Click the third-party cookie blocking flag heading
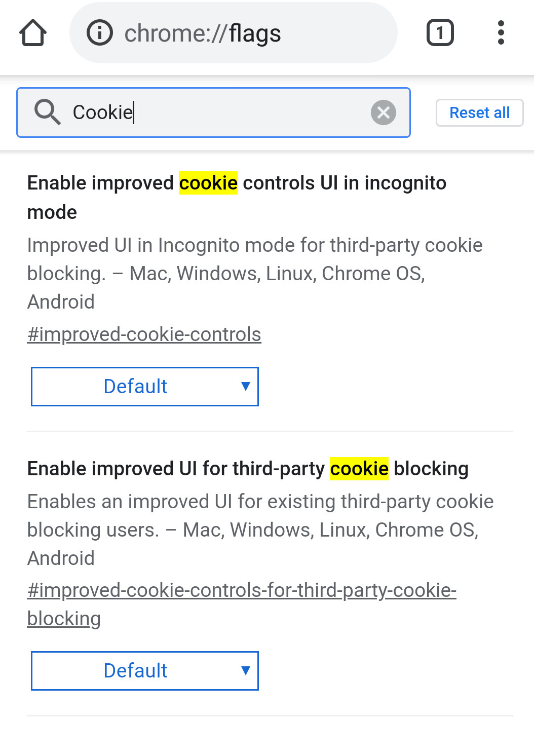Viewport: 534px width, 756px height. pos(248,469)
